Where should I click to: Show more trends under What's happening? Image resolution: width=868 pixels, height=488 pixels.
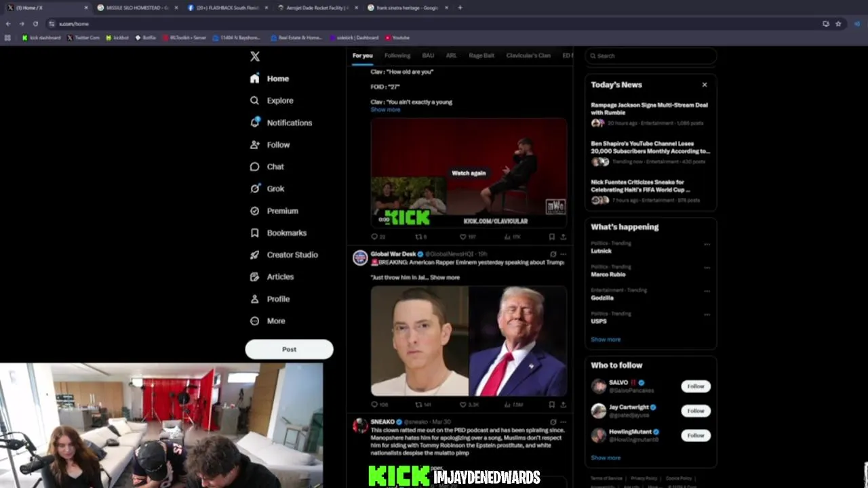point(606,340)
